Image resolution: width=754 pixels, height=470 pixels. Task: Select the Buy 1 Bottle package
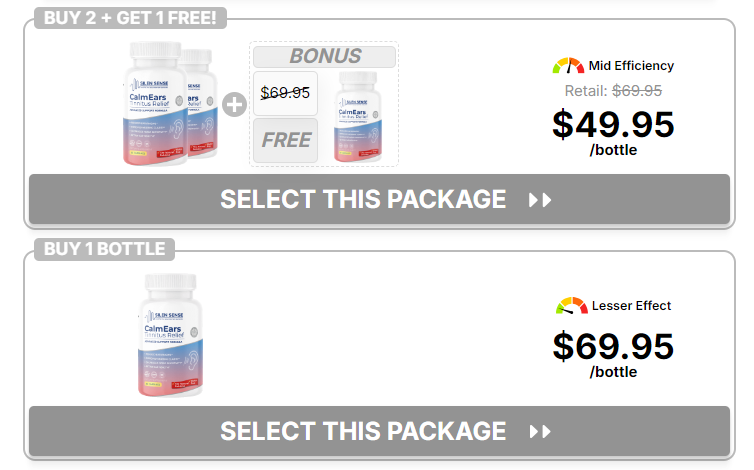point(379,431)
